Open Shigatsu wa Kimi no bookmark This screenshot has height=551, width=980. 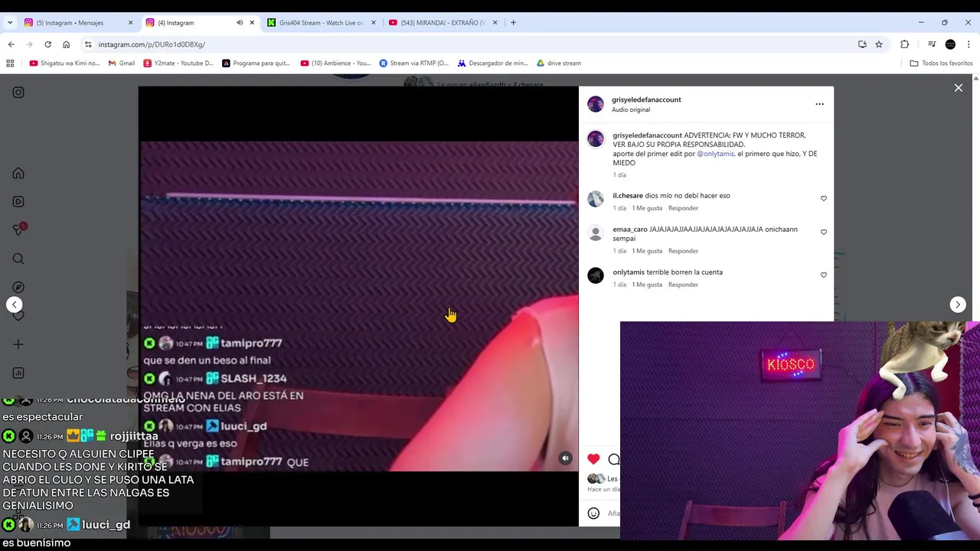tap(64, 64)
